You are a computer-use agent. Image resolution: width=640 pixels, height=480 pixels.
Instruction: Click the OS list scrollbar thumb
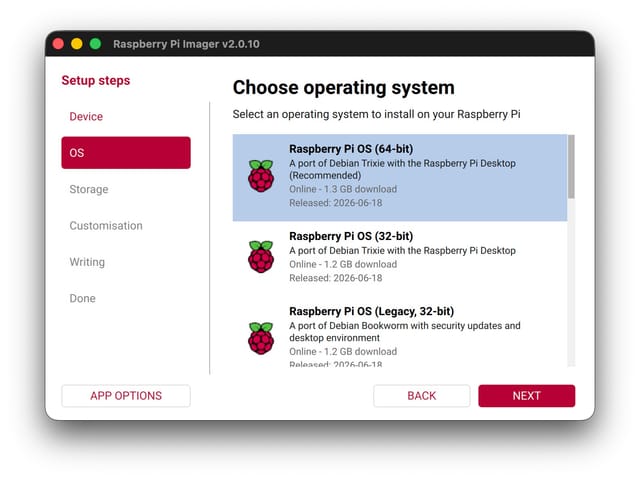[571, 167]
